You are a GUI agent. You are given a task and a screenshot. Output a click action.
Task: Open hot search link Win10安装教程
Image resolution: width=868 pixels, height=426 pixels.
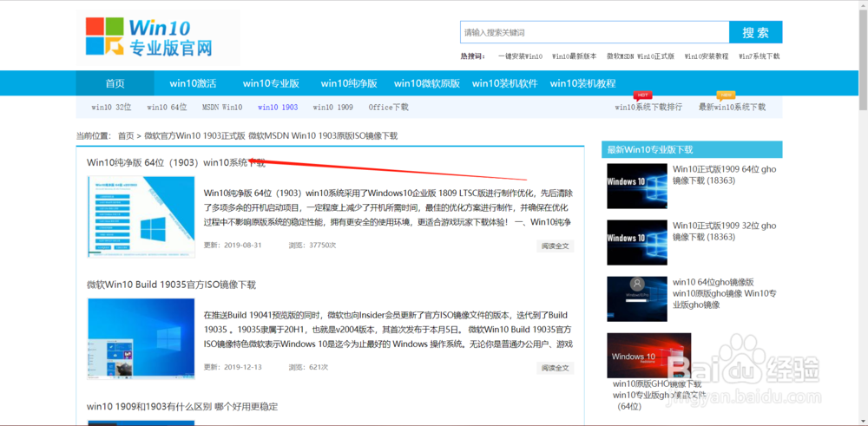707,56
